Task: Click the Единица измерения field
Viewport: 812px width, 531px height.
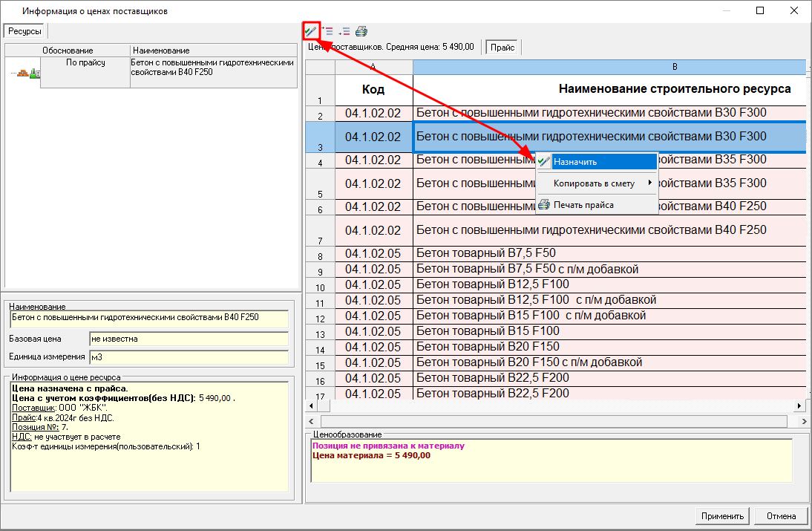Action: (188, 357)
